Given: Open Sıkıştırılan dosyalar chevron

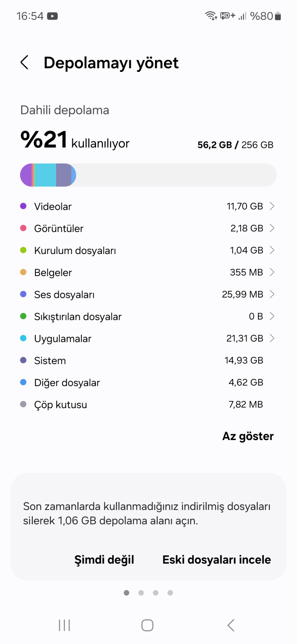Looking at the screenshot, I should click(272, 316).
